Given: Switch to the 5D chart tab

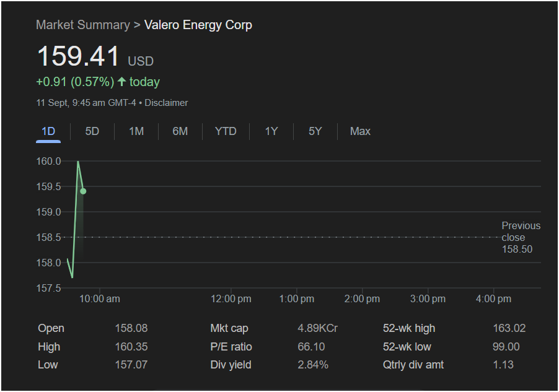Looking at the screenshot, I should point(92,131).
